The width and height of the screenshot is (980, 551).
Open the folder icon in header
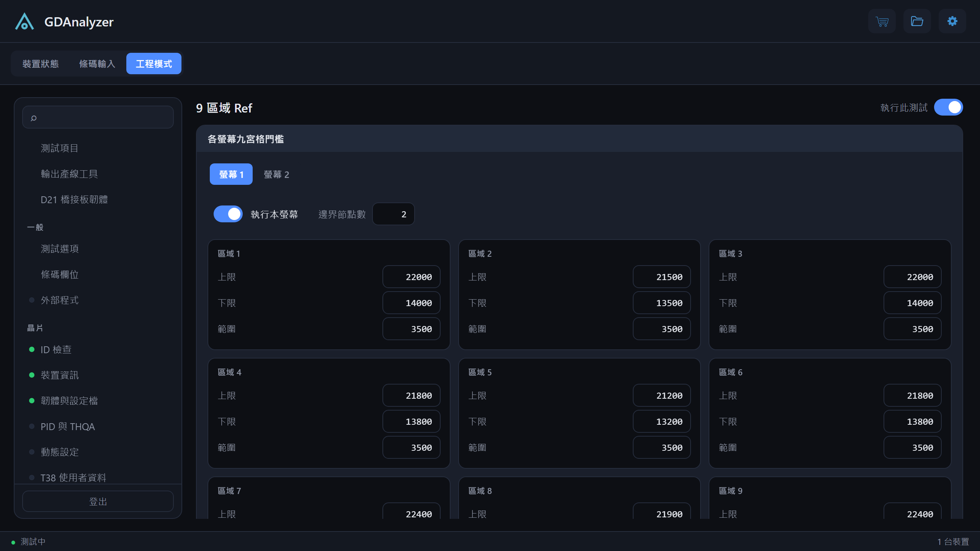point(917,21)
